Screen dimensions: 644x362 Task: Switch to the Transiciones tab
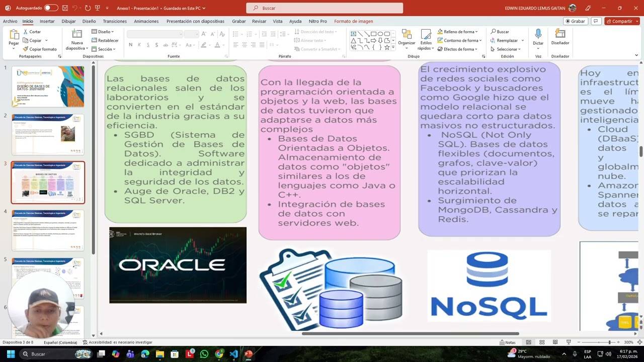coord(115,21)
